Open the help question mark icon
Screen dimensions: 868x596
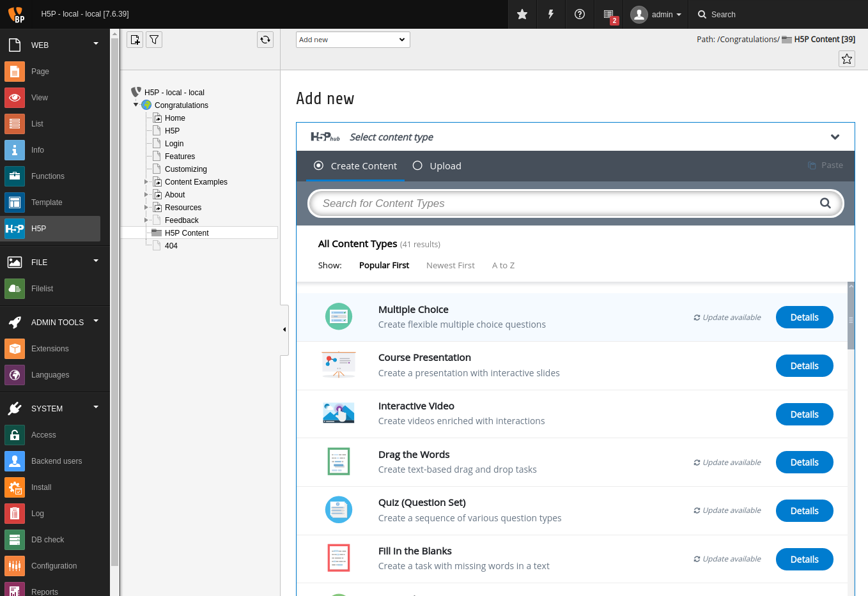pos(580,14)
